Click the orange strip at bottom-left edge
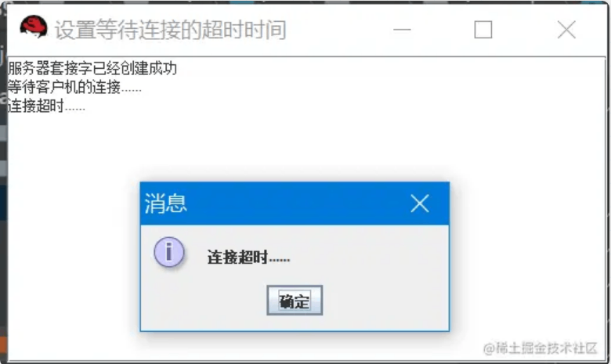 click(x=3, y=347)
